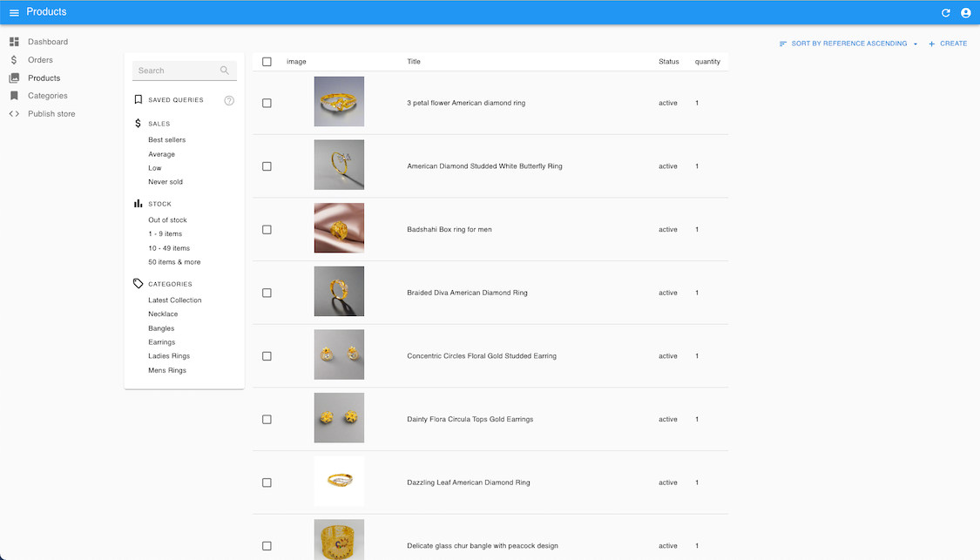
Task: Select Products in the sidebar
Action: pos(44,78)
